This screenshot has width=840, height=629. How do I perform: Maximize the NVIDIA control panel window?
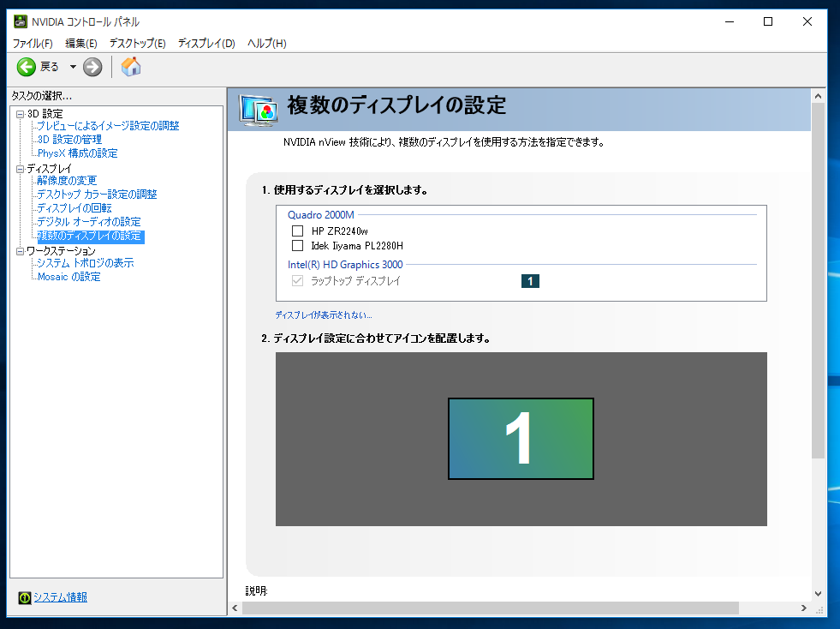point(768,21)
